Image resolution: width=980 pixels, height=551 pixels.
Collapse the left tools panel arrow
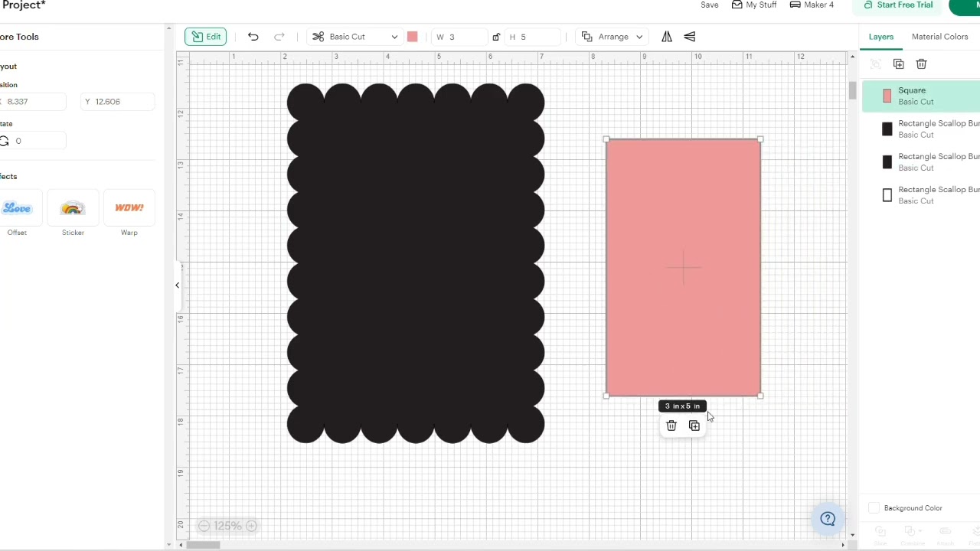[177, 285]
